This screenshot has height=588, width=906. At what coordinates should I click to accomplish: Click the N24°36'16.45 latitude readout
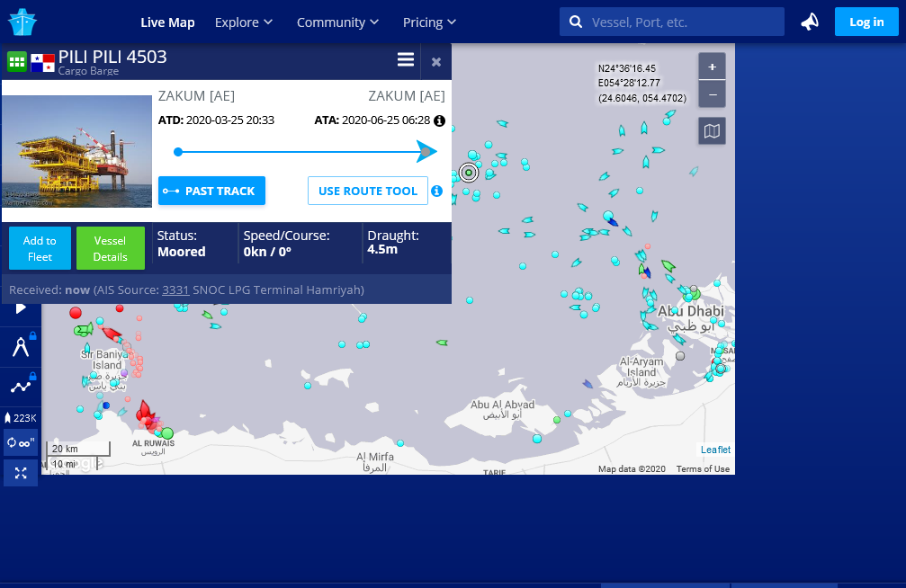[x=627, y=68]
